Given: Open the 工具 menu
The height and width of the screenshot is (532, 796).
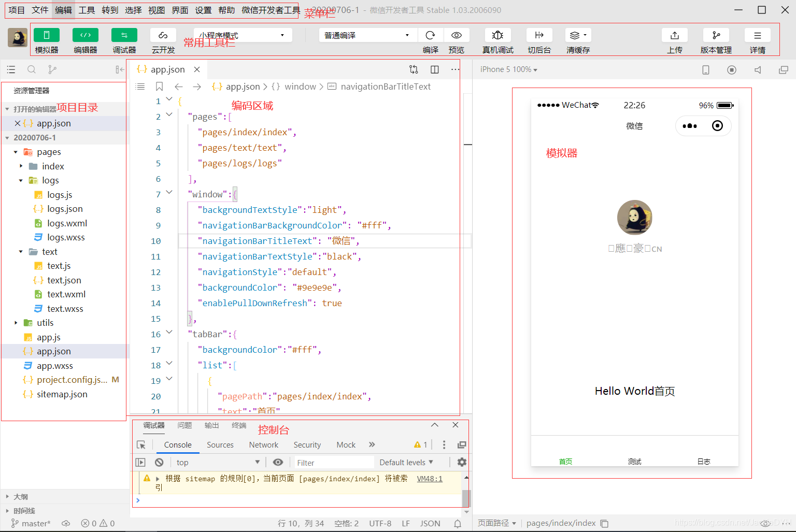Looking at the screenshot, I should [87, 10].
